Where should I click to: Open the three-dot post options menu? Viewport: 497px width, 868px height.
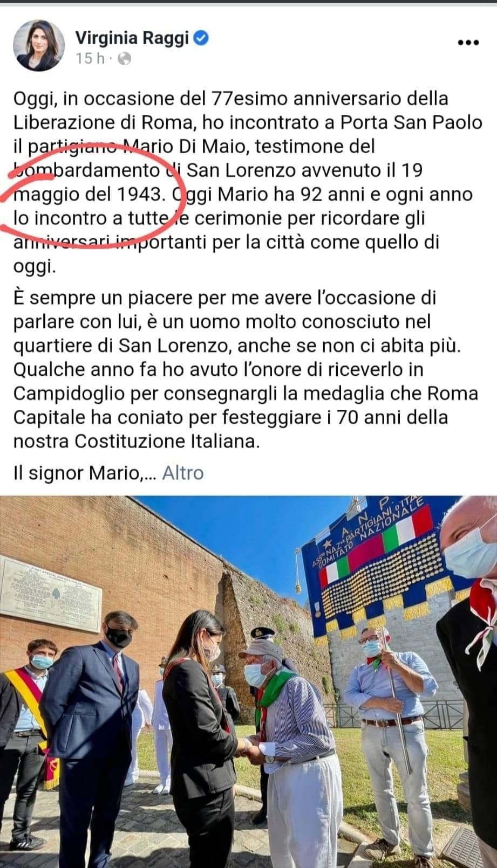tap(467, 43)
